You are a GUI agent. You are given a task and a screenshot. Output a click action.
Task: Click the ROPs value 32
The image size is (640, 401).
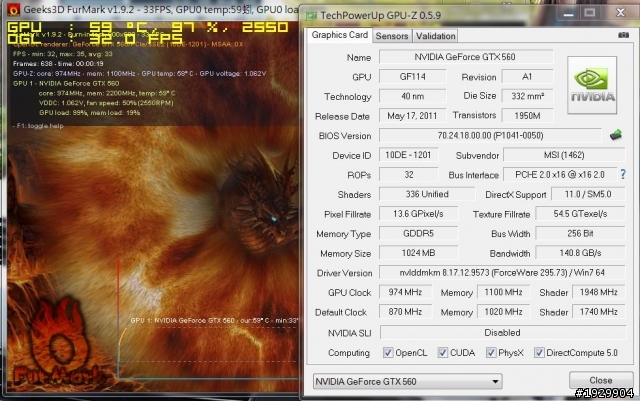(409, 174)
